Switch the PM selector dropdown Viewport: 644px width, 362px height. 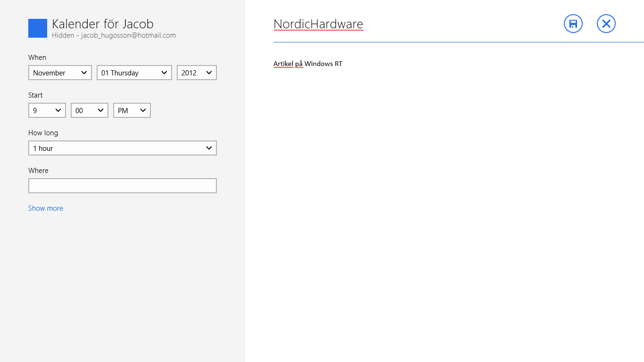point(132,110)
